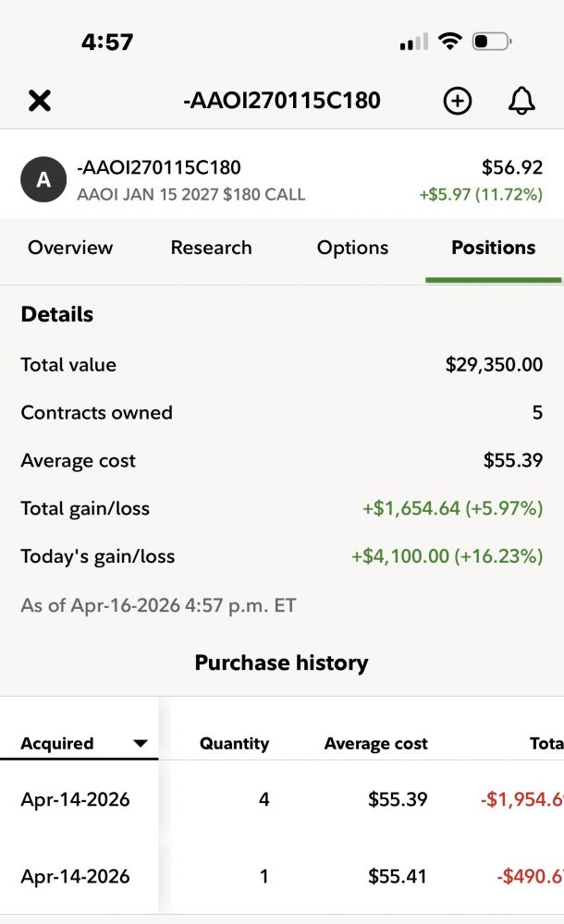Sort by the Quantity column header
564x924 pixels.
[234, 743]
